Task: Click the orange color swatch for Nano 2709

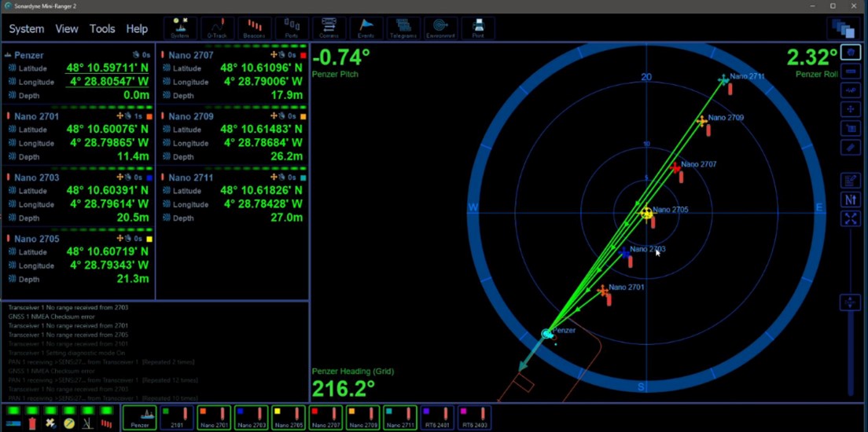Action: 303,117
